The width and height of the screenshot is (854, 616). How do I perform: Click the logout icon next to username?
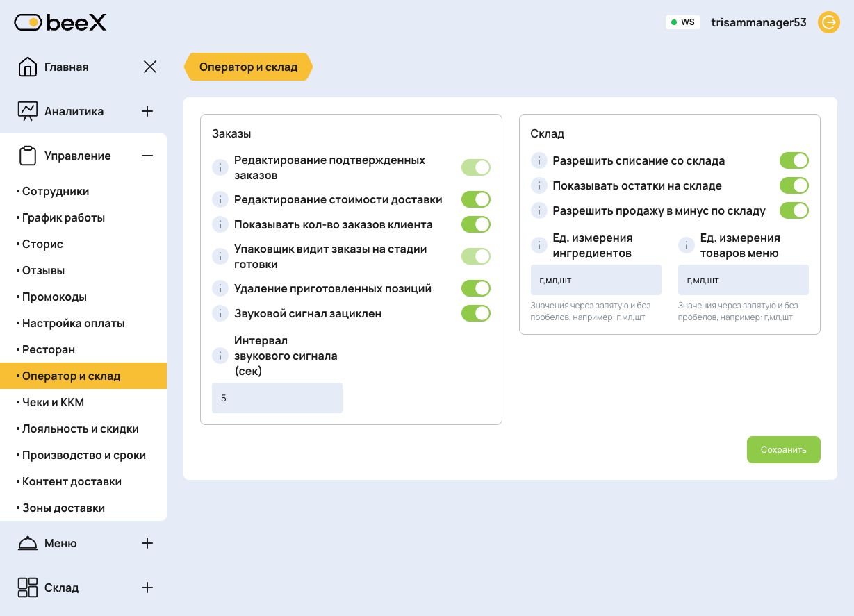pyautogui.click(x=829, y=22)
